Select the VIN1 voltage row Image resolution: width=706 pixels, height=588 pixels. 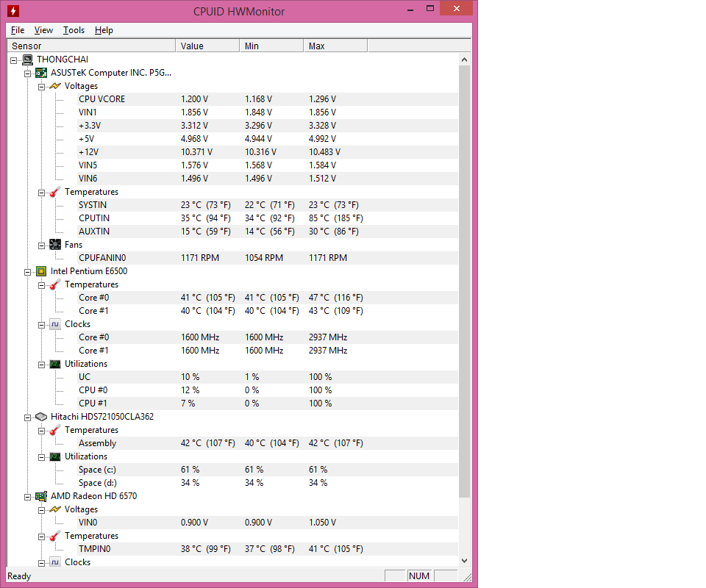click(268, 112)
